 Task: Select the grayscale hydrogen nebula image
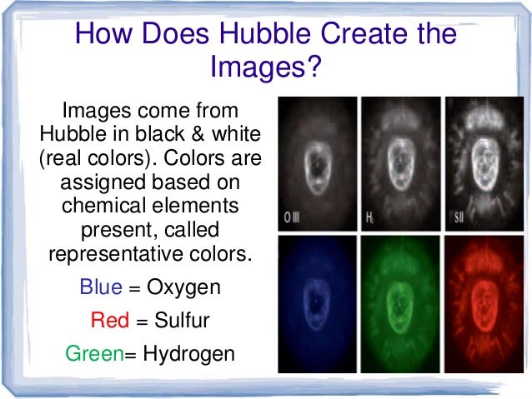(401, 164)
